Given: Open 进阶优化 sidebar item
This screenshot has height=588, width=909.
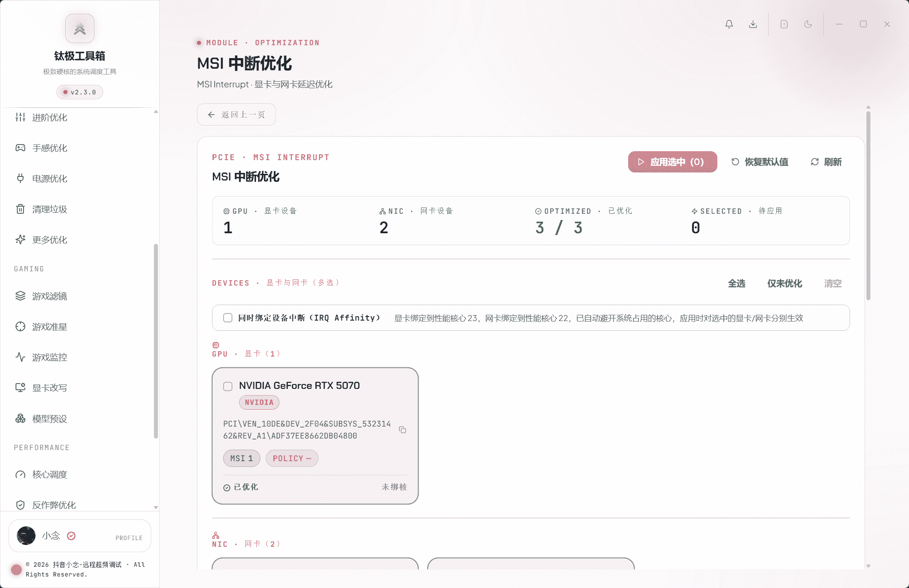Looking at the screenshot, I should tap(49, 118).
